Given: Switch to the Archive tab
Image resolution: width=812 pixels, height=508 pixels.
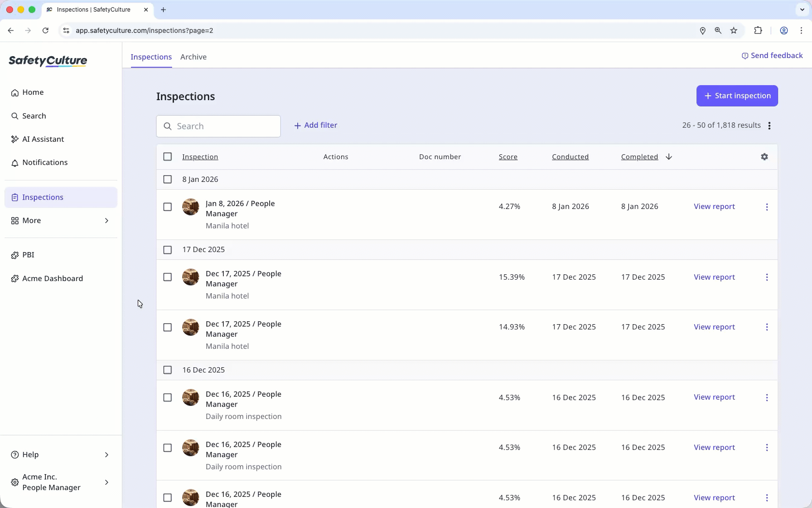Looking at the screenshot, I should pyautogui.click(x=193, y=57).
